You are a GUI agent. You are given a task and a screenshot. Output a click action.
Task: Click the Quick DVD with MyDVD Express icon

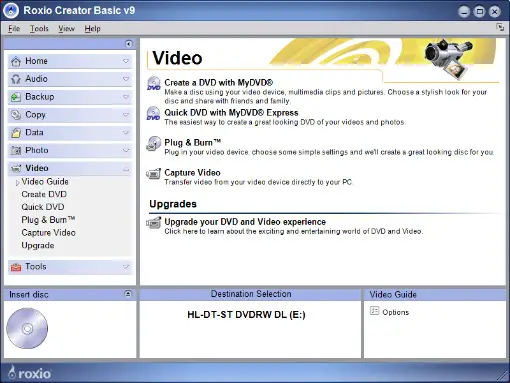pyautogui.click(x=154, y=113)
